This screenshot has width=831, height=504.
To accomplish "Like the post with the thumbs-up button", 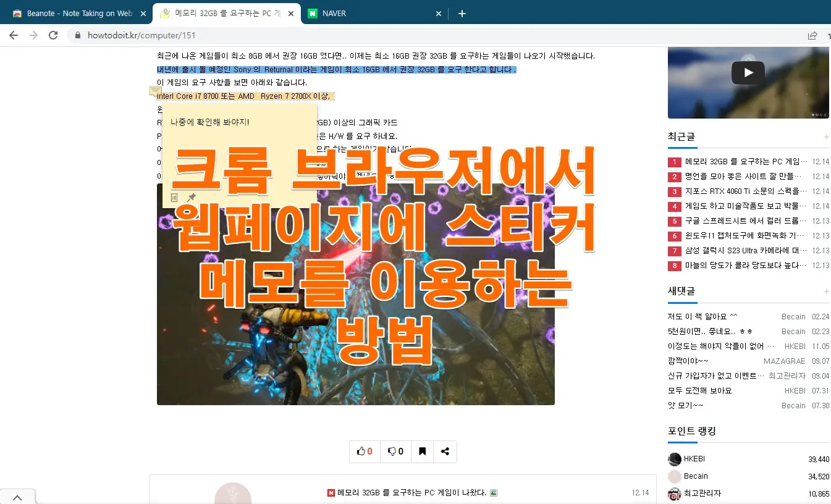I will 364,451.
